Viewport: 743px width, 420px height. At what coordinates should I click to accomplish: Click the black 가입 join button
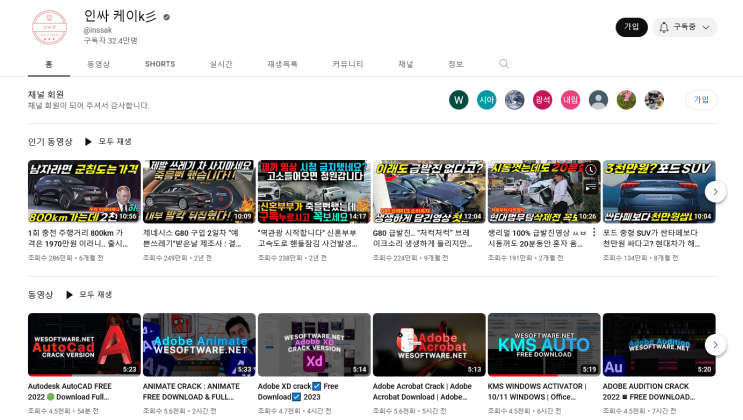pos(631,27)
